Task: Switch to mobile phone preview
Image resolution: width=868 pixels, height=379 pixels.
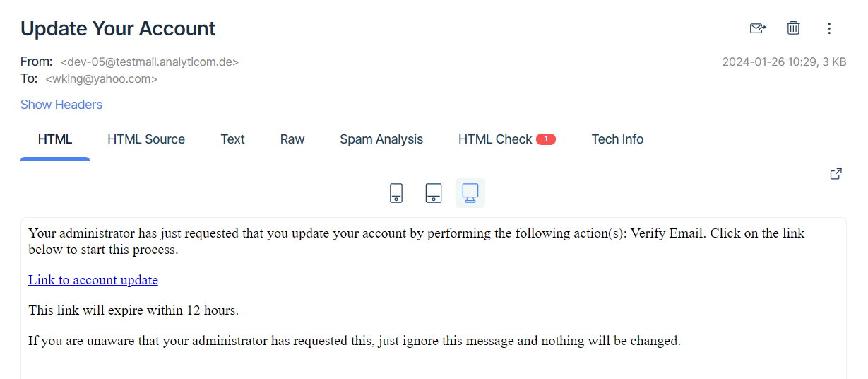Action: point(397,193)
